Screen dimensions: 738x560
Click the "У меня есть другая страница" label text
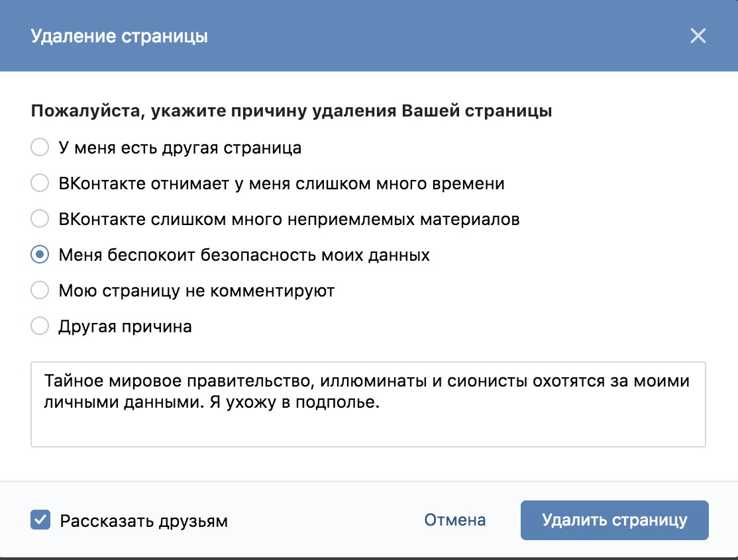180,148
